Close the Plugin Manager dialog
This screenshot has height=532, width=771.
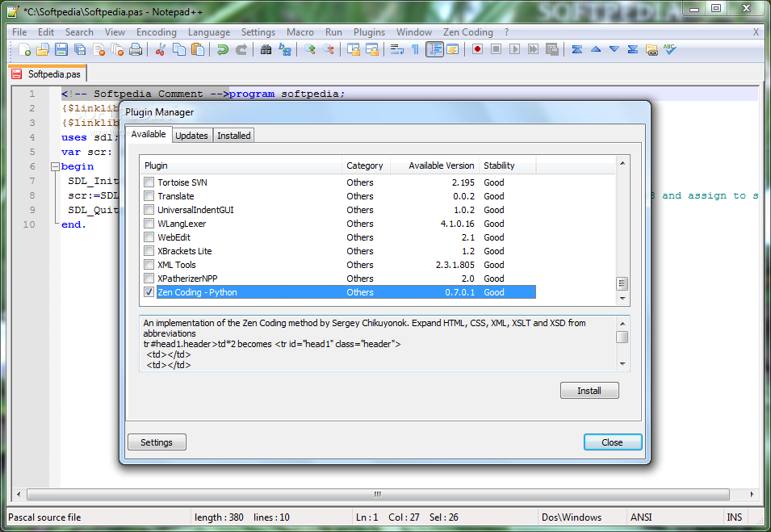[x=612, y=442]
